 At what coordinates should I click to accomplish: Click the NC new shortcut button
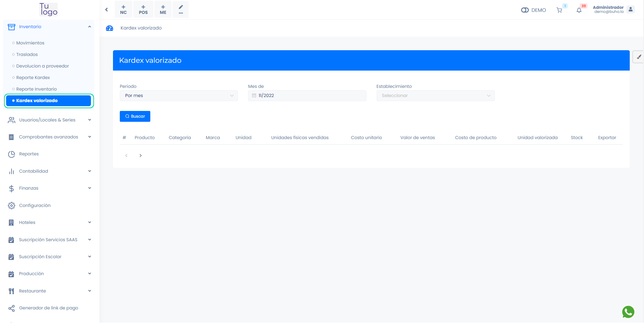pyautogui.click(x=124, y=9)
